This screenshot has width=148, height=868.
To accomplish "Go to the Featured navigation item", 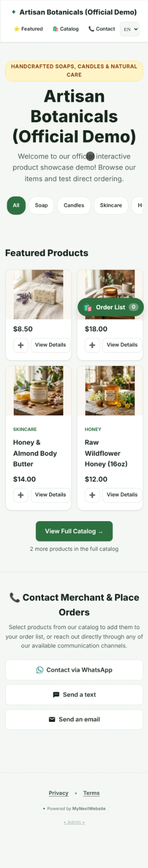I will point(28,29).
